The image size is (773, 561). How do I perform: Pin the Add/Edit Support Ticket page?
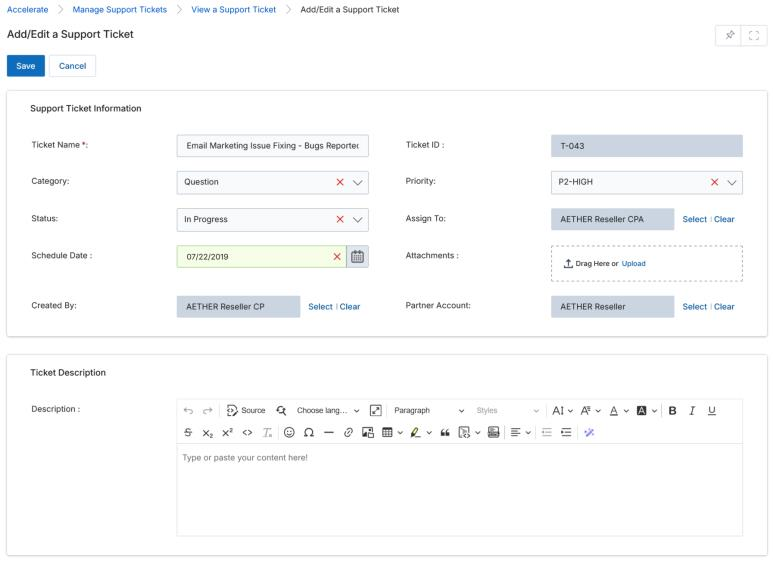click(x=730, y=35)
